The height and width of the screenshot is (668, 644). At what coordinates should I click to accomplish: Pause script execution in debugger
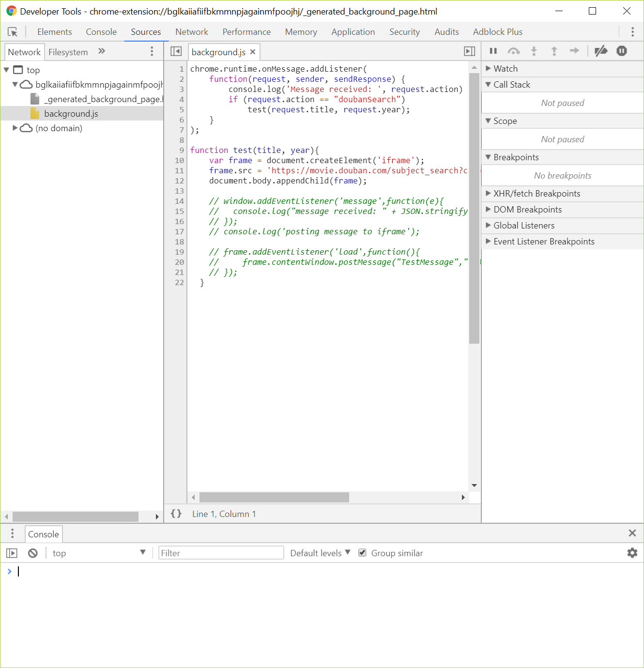coord(493,51)
